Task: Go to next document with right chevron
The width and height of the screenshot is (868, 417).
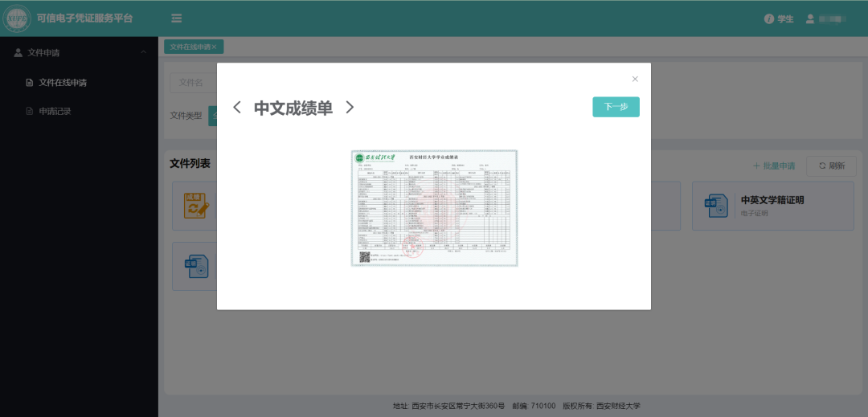Action: point(350,108)
